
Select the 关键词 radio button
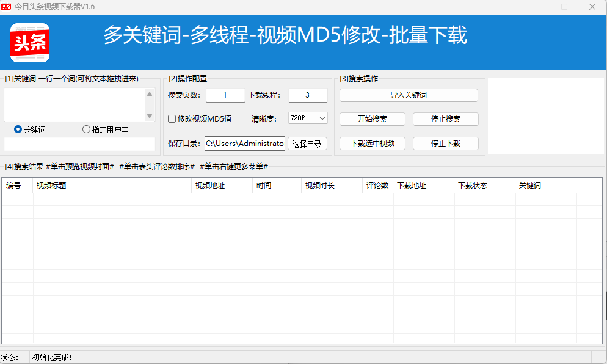(18, 129)
